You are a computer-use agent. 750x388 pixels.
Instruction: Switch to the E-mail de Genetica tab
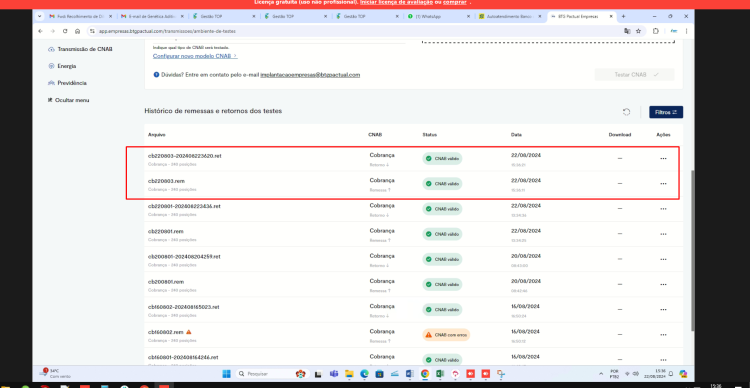[151, 16]
